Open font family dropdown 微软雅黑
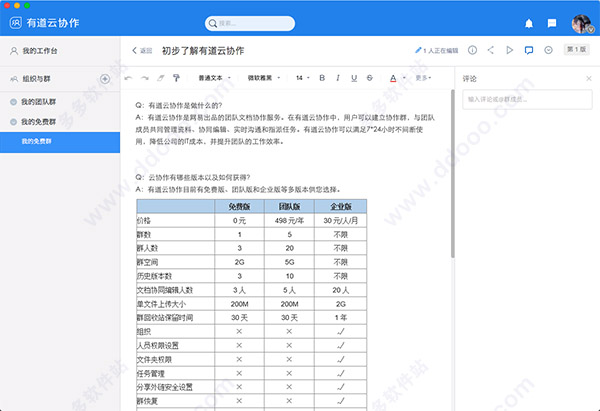The height and width of the screenshot is (411, 600). [264, 78]
